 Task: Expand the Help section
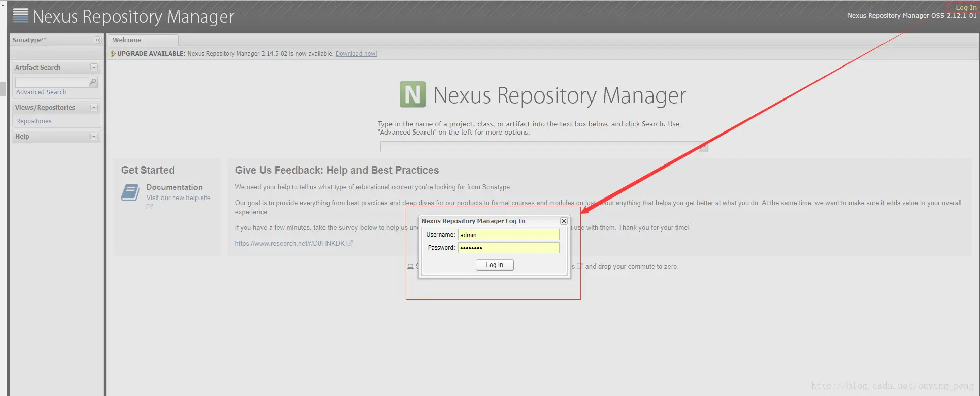point(94,136)
